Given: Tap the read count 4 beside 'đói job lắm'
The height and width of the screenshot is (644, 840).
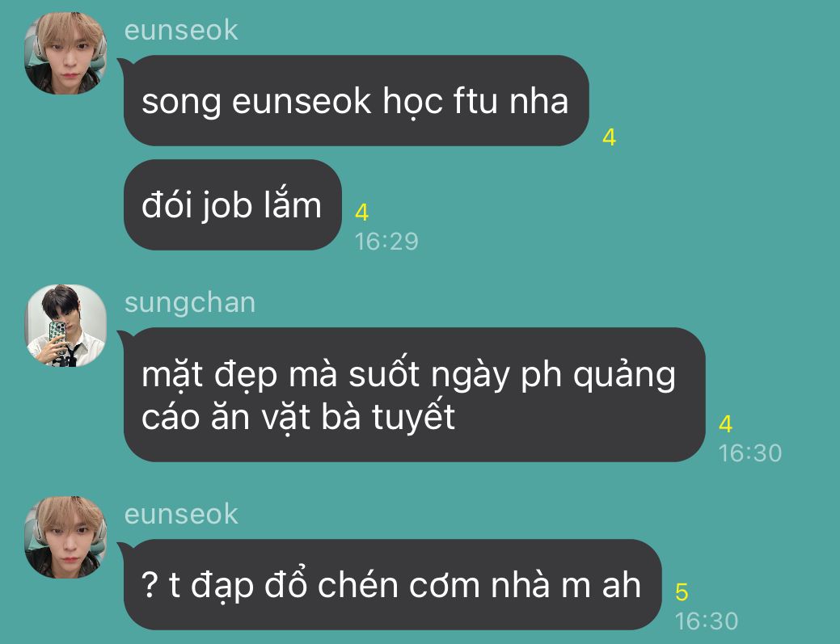Looking at the screenshot, I should (361, 213).
